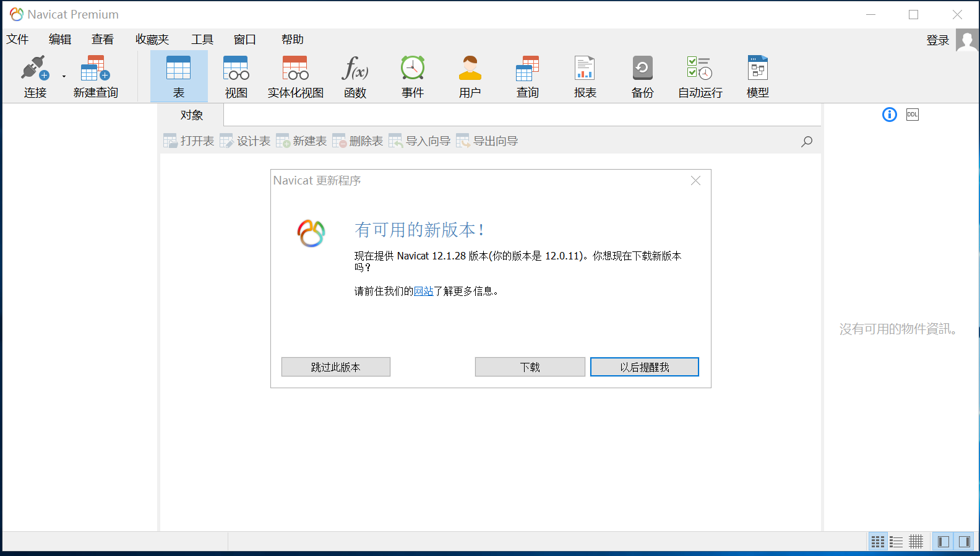
Task: Click the 备份 backup icon
Action: coord(642,68)
